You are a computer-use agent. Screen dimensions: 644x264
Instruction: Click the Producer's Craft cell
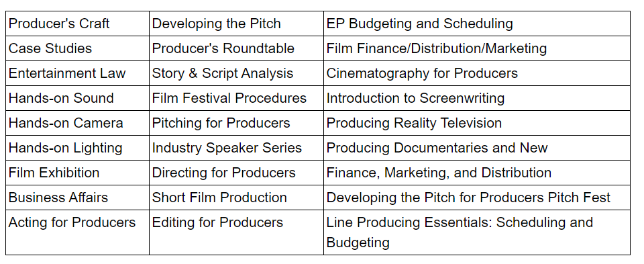pos(77,24)
